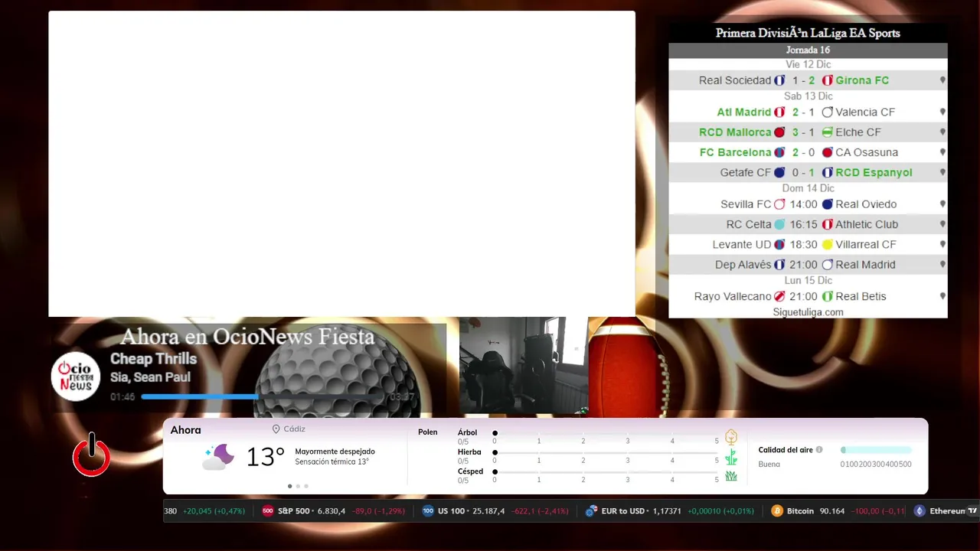This screenshot has width=980, height=551.
Task: Click the S&P 500 ticker label
Action: click(295, 511)
